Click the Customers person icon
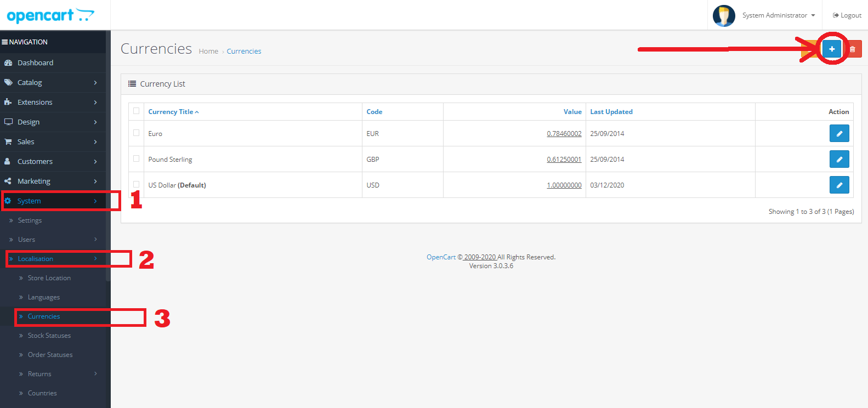This screenshot has width=868, height=408. coord(7,161)
